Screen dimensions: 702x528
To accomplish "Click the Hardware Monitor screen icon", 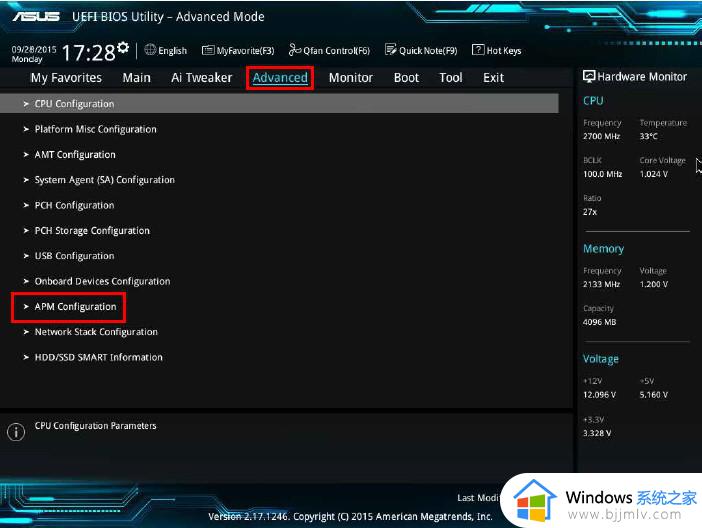I will click(589, 77).
